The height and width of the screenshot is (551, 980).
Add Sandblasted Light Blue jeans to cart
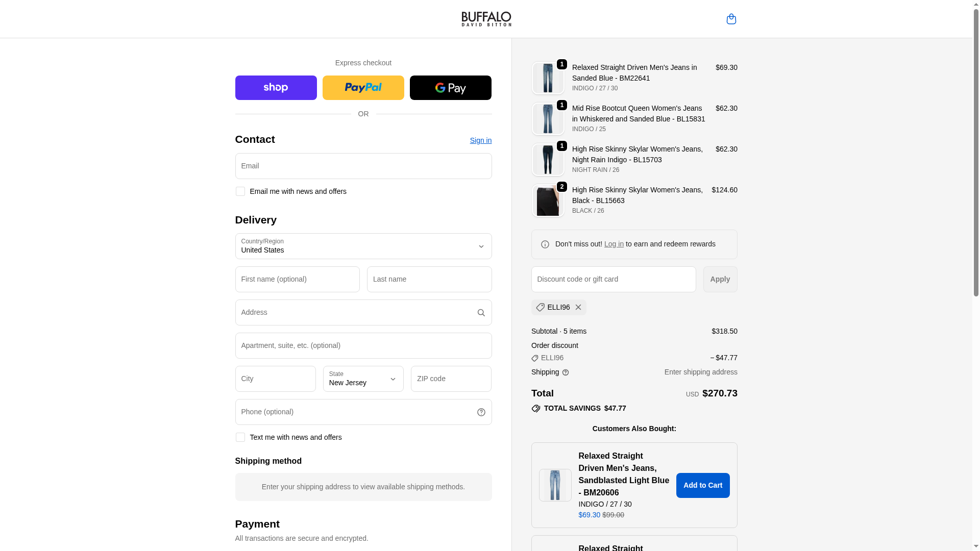pos(702,485)
